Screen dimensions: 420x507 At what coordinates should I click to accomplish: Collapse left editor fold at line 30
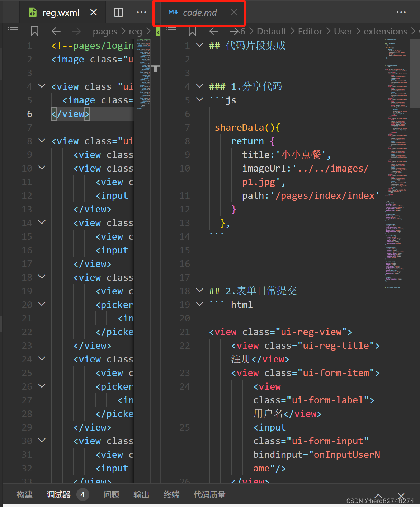coord(42,441)
